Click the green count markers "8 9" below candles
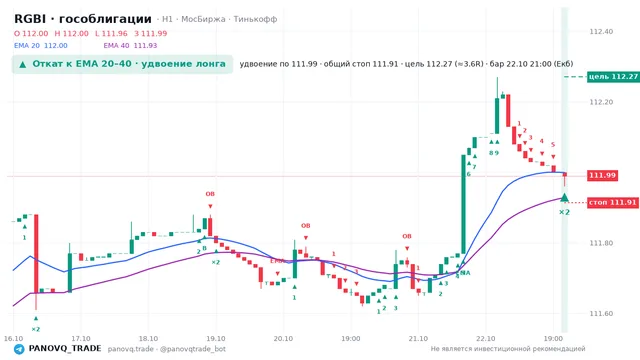The width and height of the screenshot is (640, 360). 494,153
